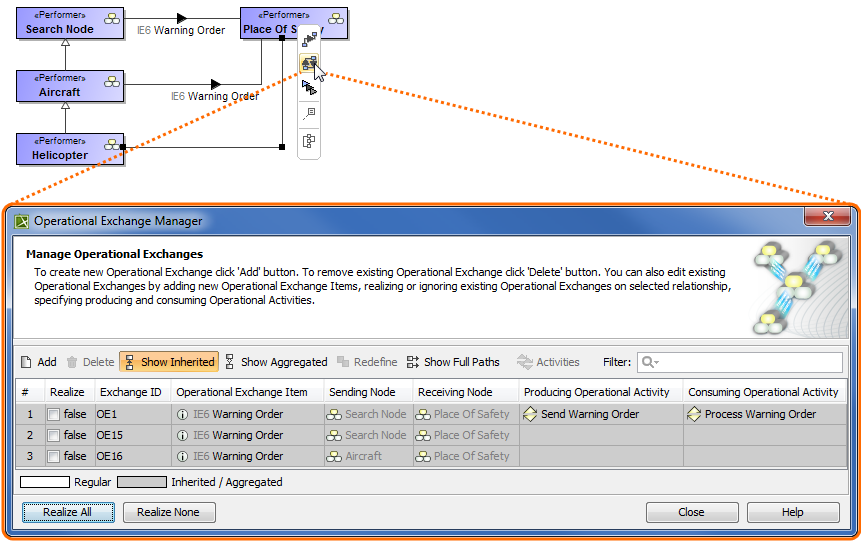Click the Realize None button

(169, 512)
